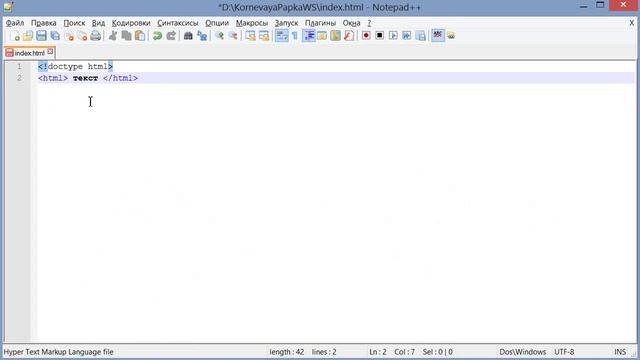Screen dimensions: 640x360
Task: Open the Опции menu
Action: [217, 23]
